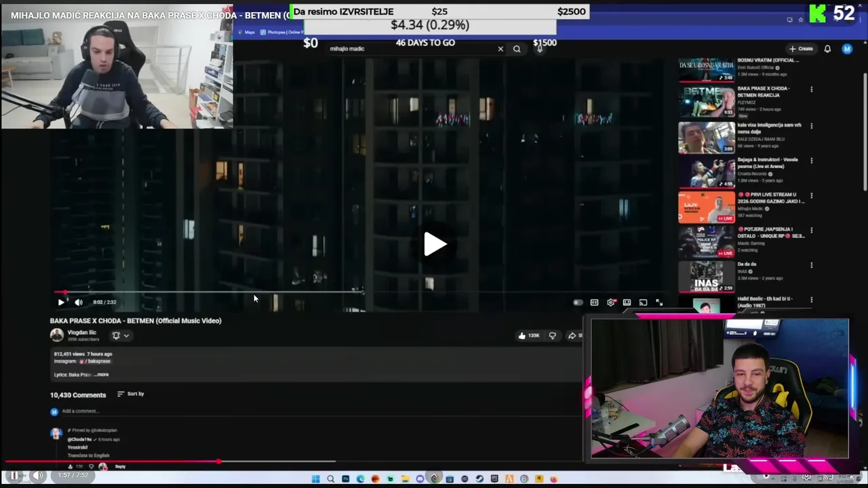
Task: Open the Windows Start button in the taskbar
Action: (315, 479)
